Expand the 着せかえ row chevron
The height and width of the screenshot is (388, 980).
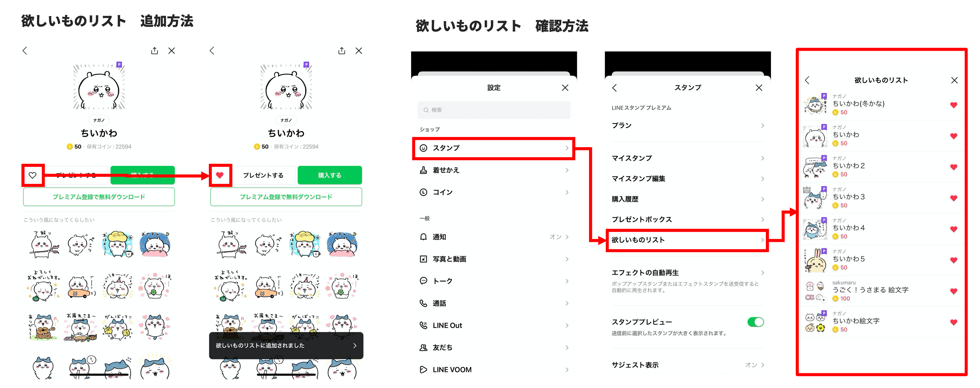pos(567,170)
